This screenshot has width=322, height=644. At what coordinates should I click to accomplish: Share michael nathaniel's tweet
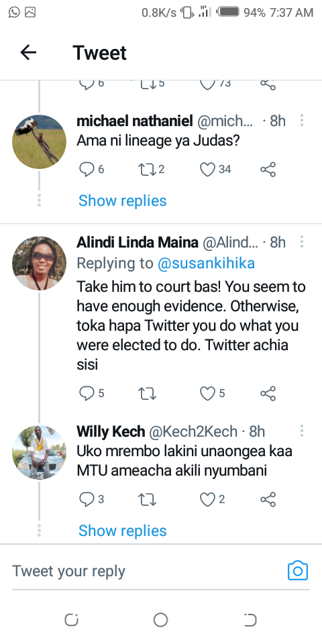[x=268, y=169]
